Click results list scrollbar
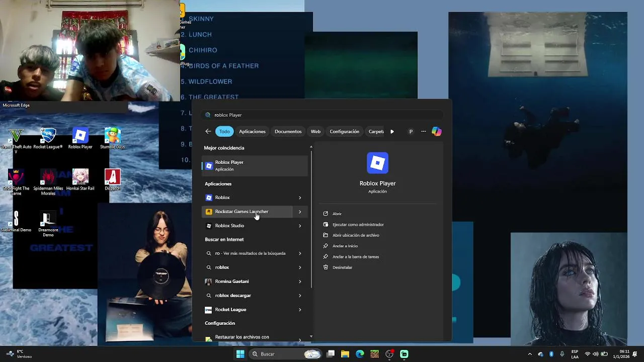 click(311, 219)
